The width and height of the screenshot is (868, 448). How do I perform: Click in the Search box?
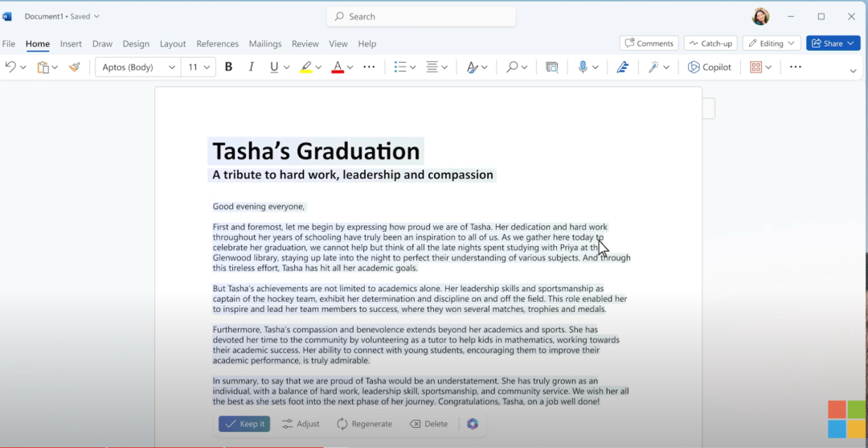pyautogui.click(x=421, y=17)
